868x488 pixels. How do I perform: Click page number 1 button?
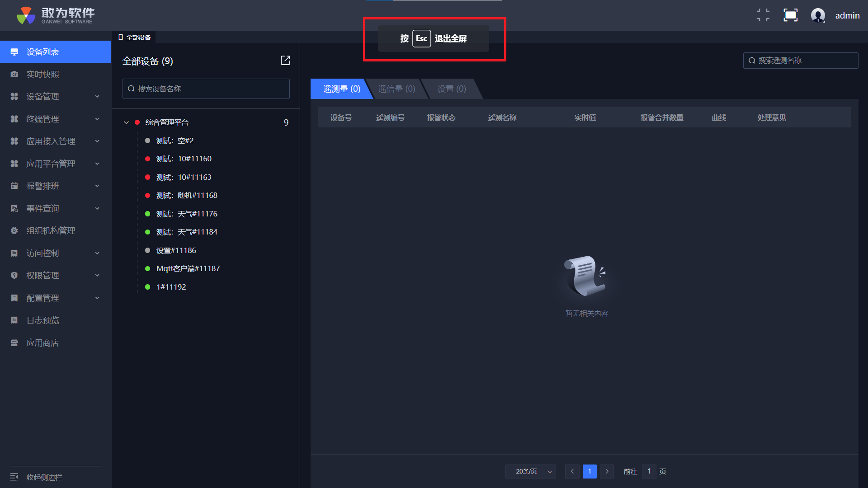590,471
